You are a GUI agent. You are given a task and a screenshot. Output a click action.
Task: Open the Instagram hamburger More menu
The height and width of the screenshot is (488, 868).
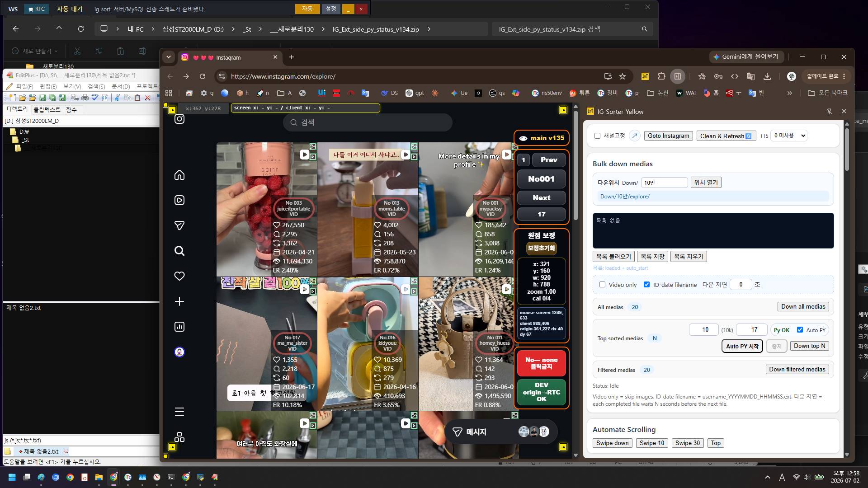pos(179,412)
